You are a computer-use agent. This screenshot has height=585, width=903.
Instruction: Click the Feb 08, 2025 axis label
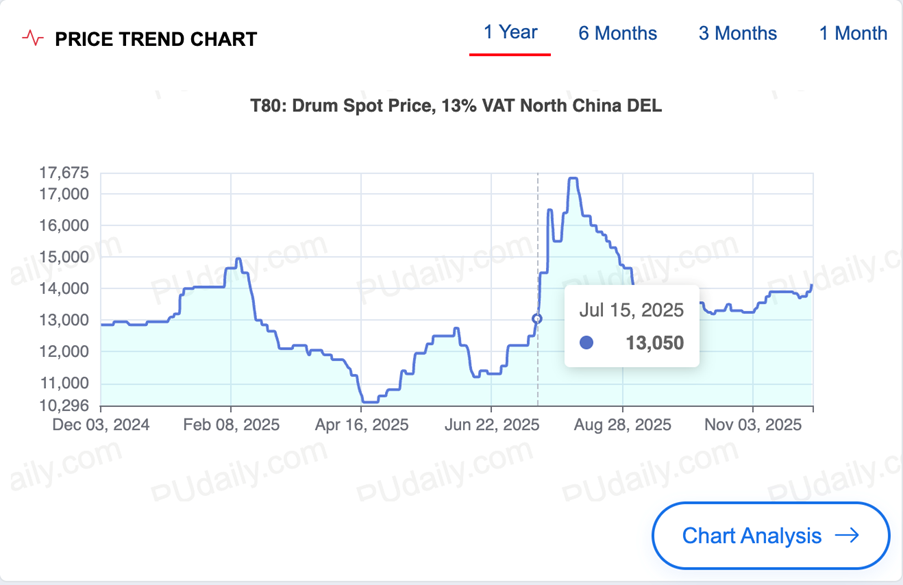[x=231, y=424]
